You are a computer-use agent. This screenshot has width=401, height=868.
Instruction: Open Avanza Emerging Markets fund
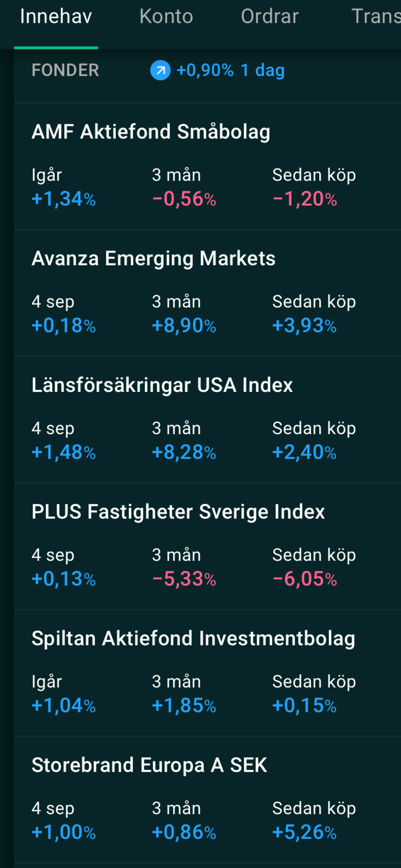(153, 258)
